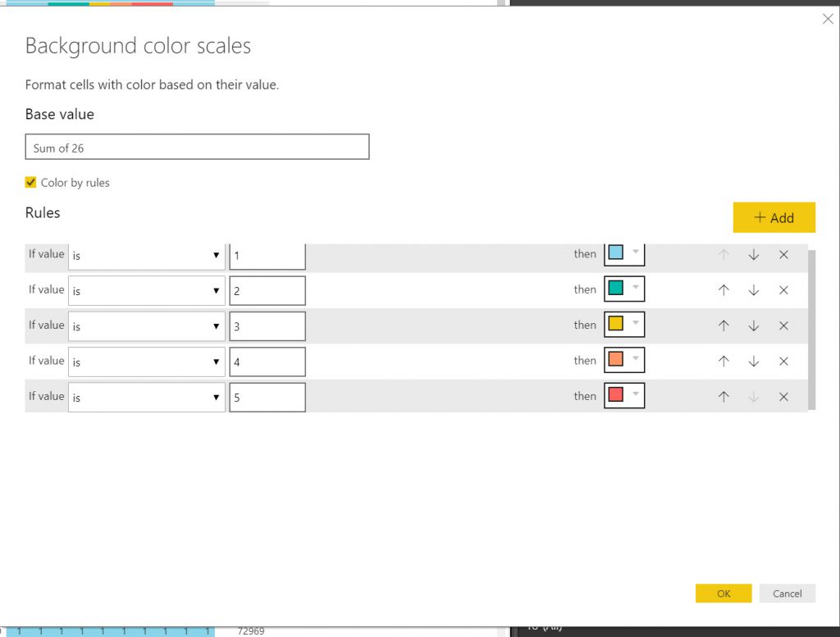The width and height of the screenshot is (840, 637).
Task: Open the red color picker for rule 5
Action: tap(624, 396)
